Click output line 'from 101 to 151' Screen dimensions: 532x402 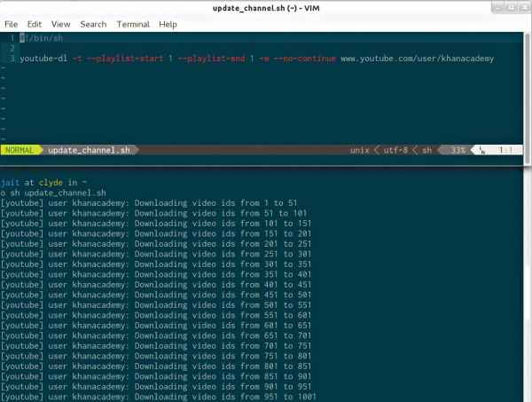pos(156,224)
